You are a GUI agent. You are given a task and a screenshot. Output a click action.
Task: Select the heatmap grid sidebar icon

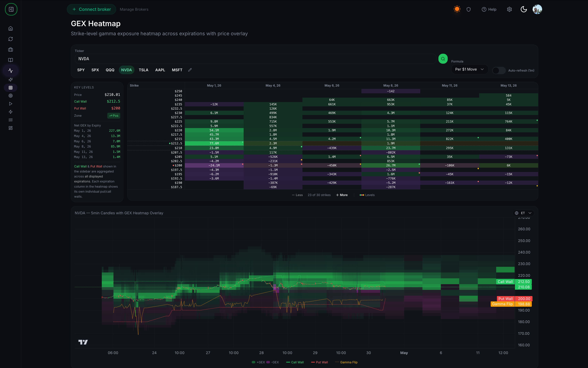(x=10, y=88)
